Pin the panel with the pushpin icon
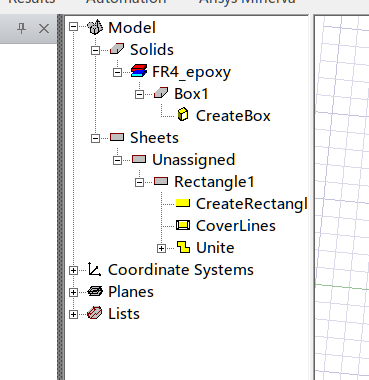Viewport: 369px width, 380px height. pyautogui.click(x=22, y=29)
